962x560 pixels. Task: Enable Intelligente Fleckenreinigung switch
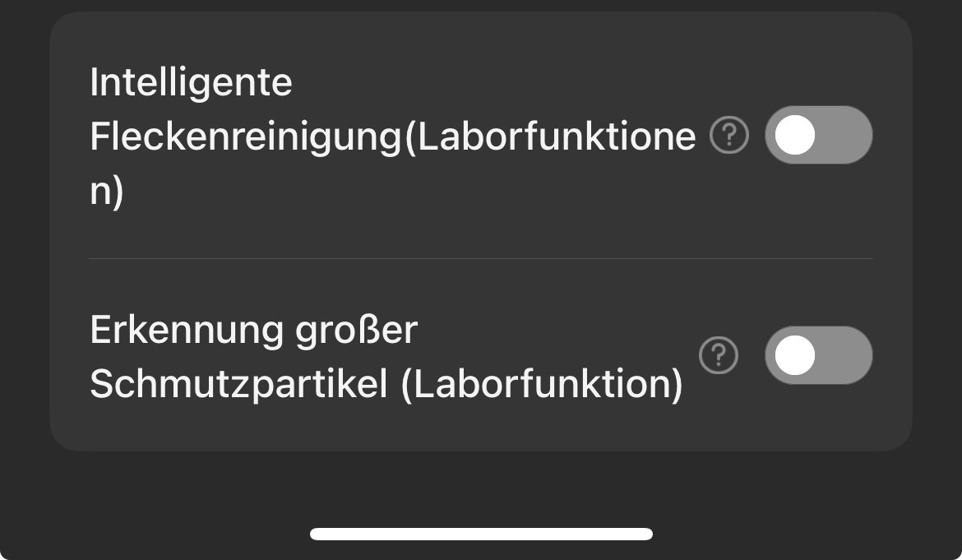(818, 135)
